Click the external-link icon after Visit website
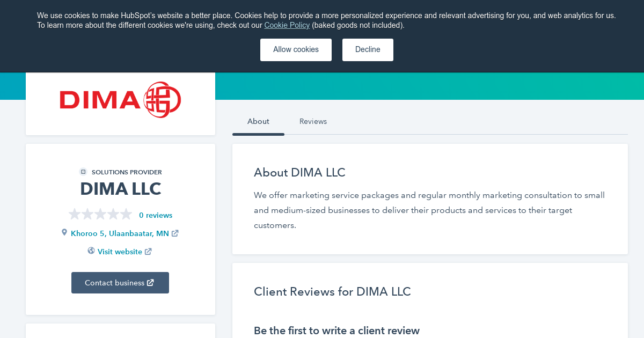Image resolution: width=644 pixels, height=338 pixels. [148, 251]
